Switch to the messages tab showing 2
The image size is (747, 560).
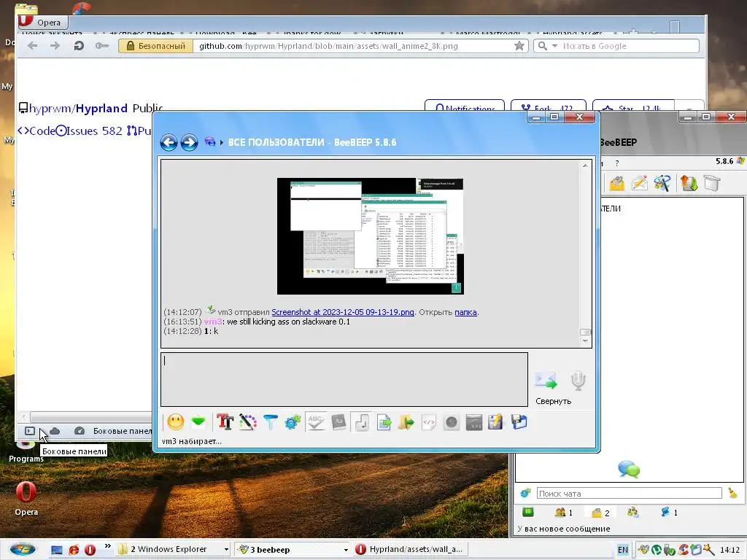600,513
